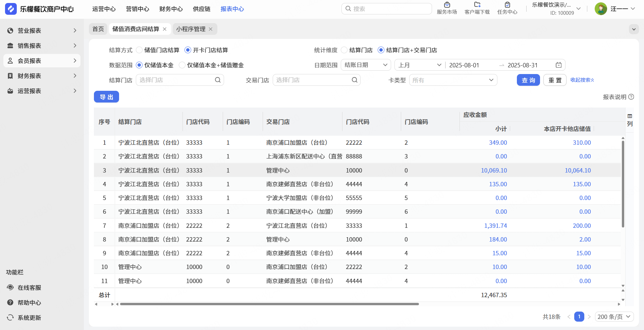This screenshot has width=644, height=330.
Task: Select 储值门店结算 radio option
Action: (x=139, y=50)
